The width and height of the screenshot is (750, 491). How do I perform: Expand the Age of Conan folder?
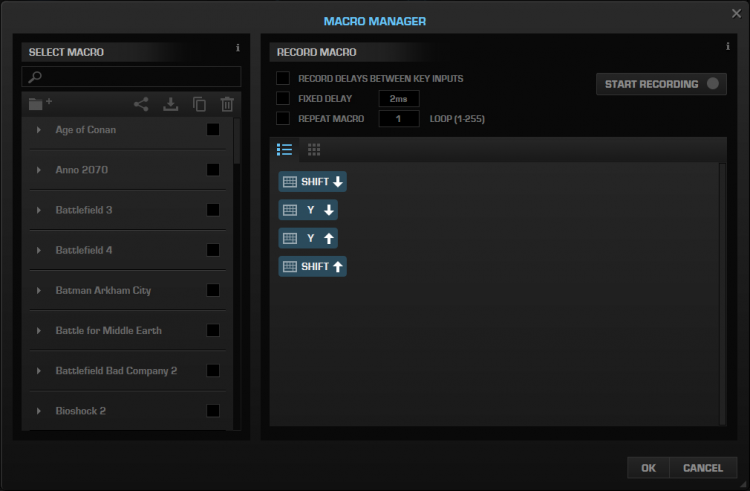click(39, 130)
